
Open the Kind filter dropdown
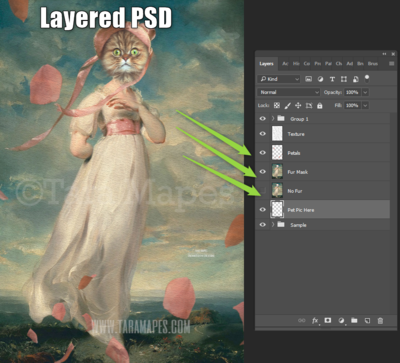point(279,79)
